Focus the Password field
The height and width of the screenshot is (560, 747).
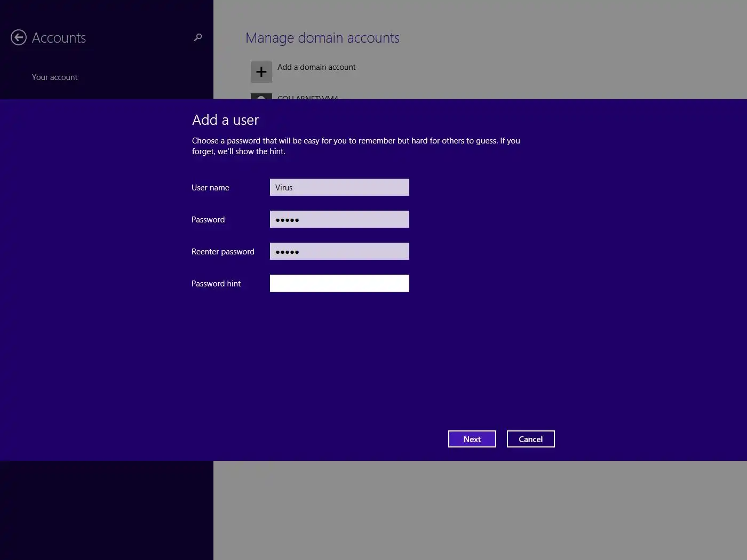point(339,219)
